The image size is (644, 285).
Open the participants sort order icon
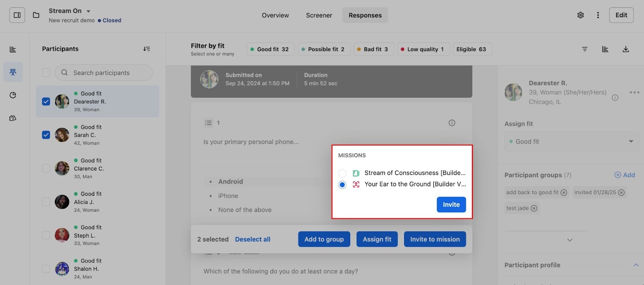(147, 49)
